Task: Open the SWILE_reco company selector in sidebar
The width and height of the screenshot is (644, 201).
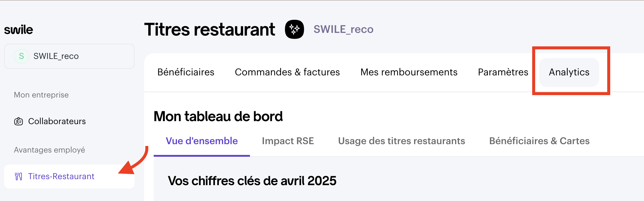Action: (x=69, y=56)
